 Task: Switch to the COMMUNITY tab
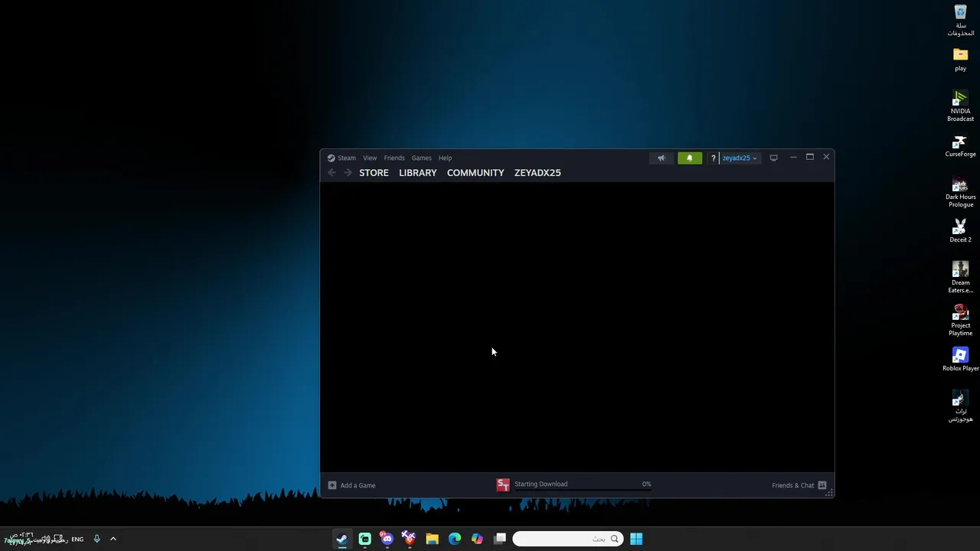click(475, 173)
